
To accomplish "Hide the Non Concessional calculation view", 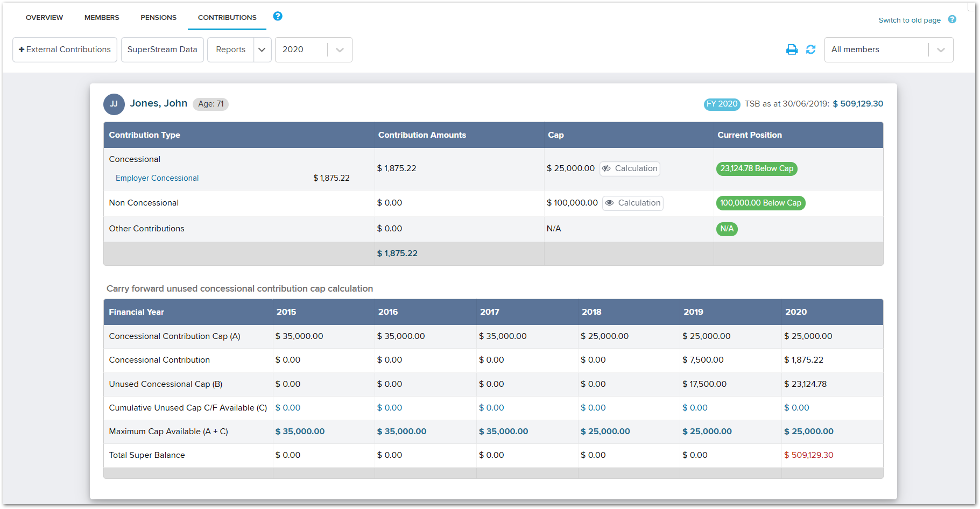I will pos(632,203).
